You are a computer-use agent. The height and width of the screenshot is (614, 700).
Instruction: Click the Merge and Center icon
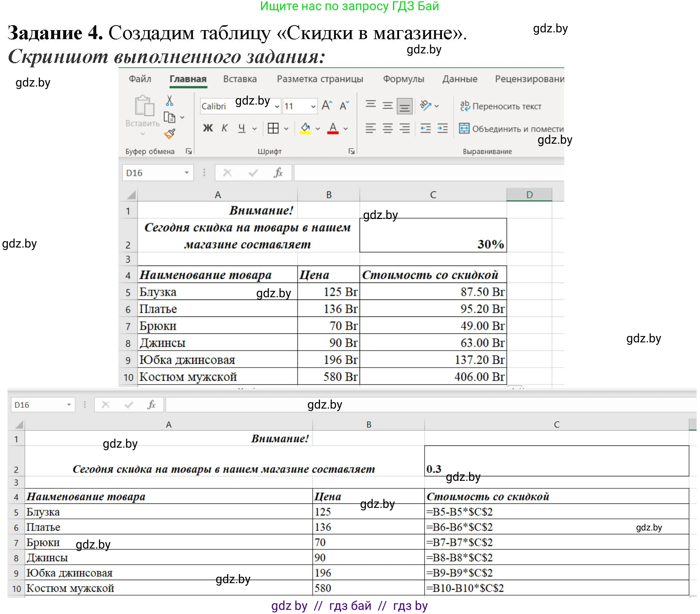464,129
